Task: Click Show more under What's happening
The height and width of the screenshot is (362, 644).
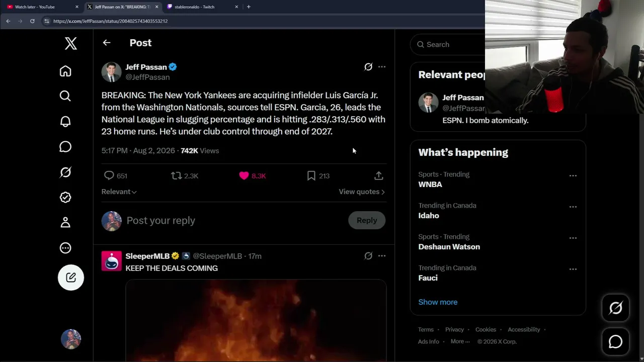Action: pyautogui.click(x=438, y=302)
